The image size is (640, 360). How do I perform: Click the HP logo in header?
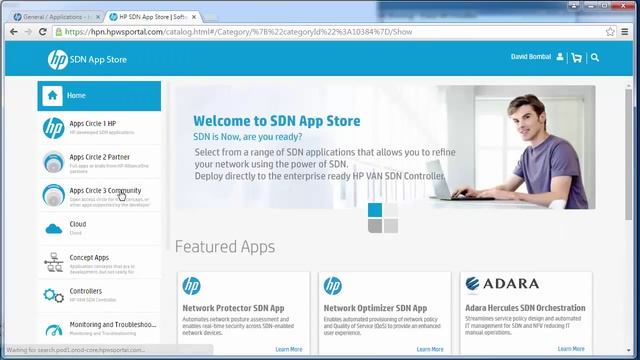(x=58, y=60)
